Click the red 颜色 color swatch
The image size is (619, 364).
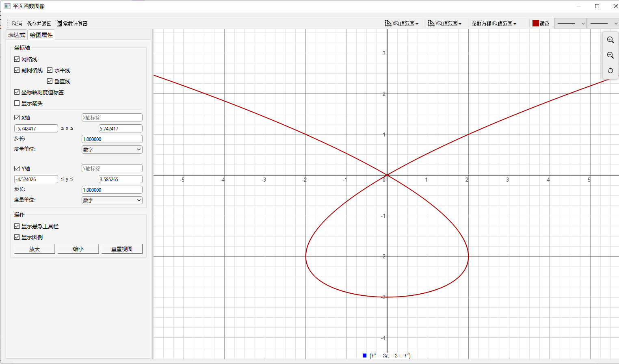tap(536, 24)
